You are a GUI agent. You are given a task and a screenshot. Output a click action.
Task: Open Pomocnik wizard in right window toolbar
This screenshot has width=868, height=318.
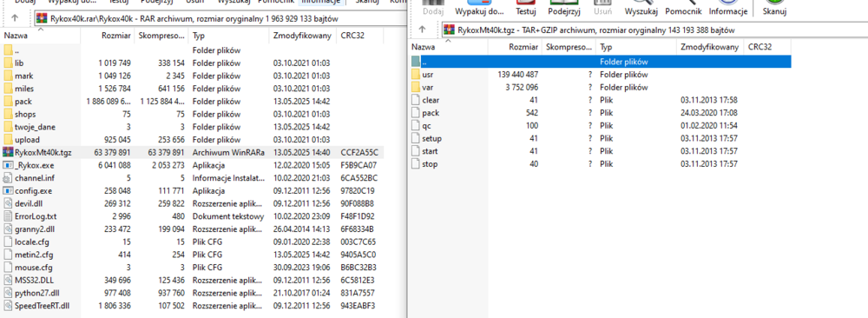coord(683,9)
